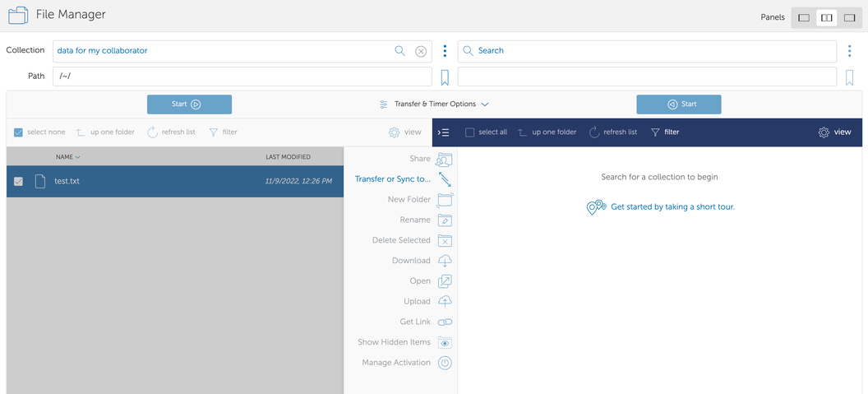This screenshot has width=868, height=394.
Task: Click the left Path input field
Action: click(242, 76)
